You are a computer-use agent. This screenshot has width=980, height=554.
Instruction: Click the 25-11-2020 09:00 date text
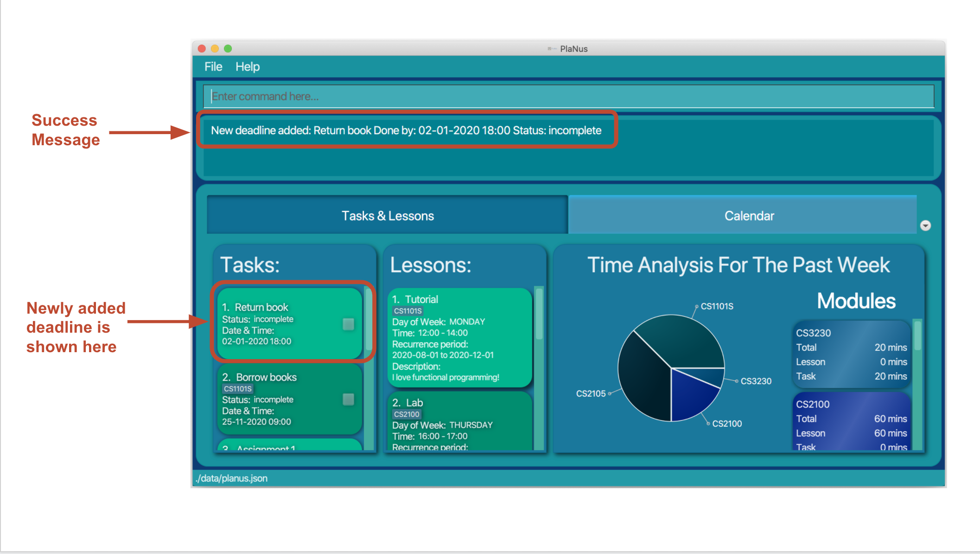pos(256,422)
